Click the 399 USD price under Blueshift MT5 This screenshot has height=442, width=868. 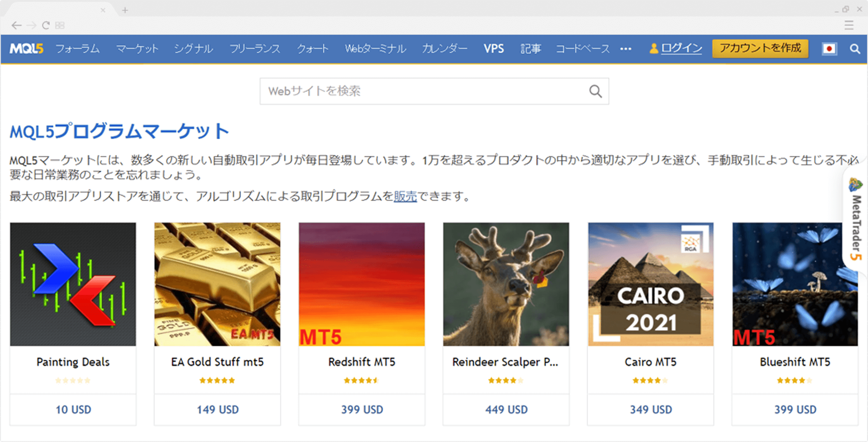795,410
